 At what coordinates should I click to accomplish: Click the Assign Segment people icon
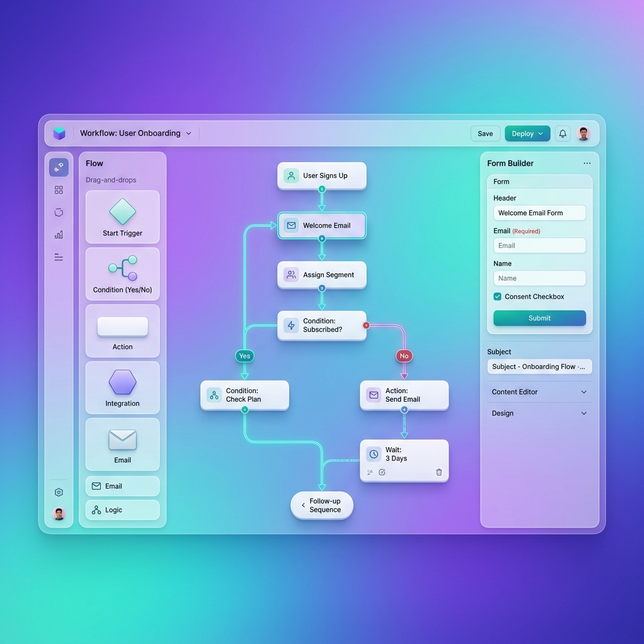(291, 275)
